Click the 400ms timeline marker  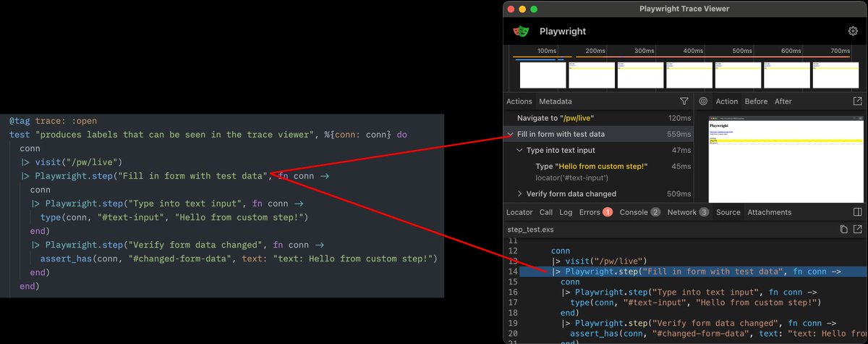[x=693, y=51]
